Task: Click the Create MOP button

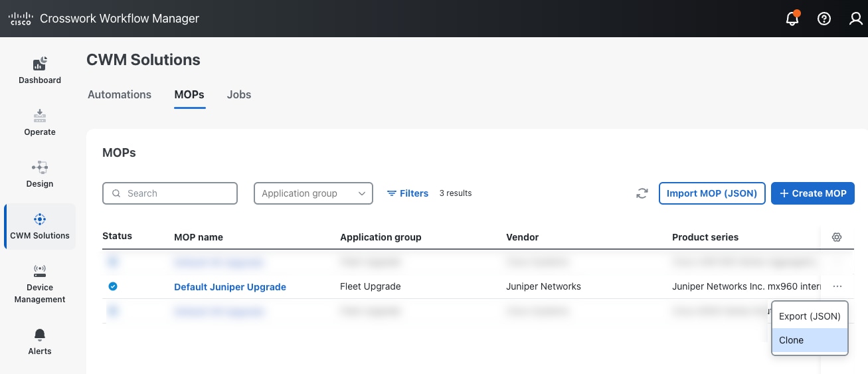Action: click(813, 193)
